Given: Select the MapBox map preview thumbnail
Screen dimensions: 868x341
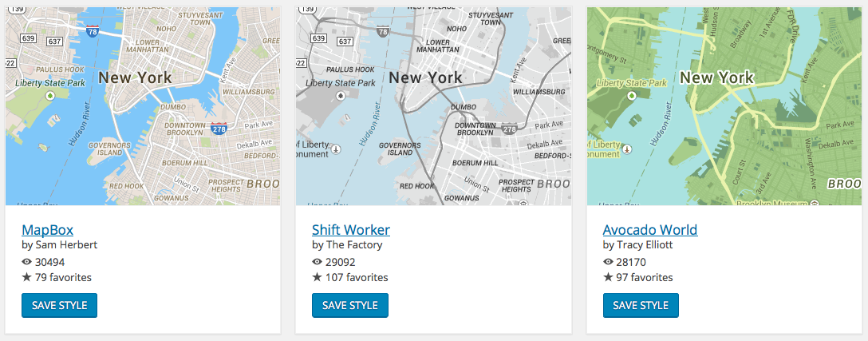Looking at the screenshot, I should pyautogui.click(x=142, y=106).
